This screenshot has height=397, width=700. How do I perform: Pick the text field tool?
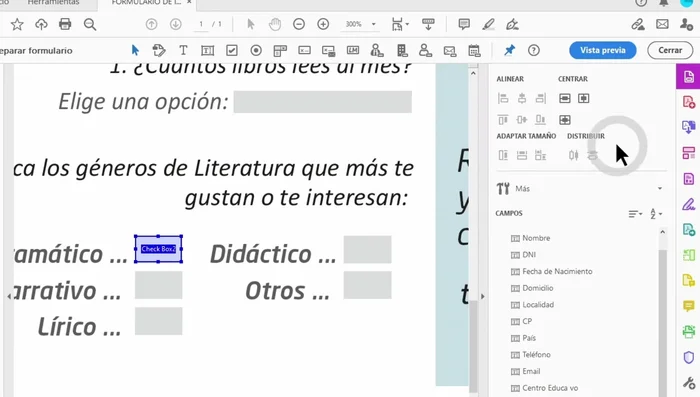pyautogui.click(x=208, y=50)
